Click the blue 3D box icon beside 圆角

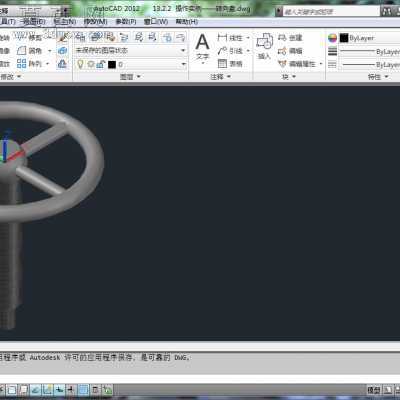click(x=63, y=51)
